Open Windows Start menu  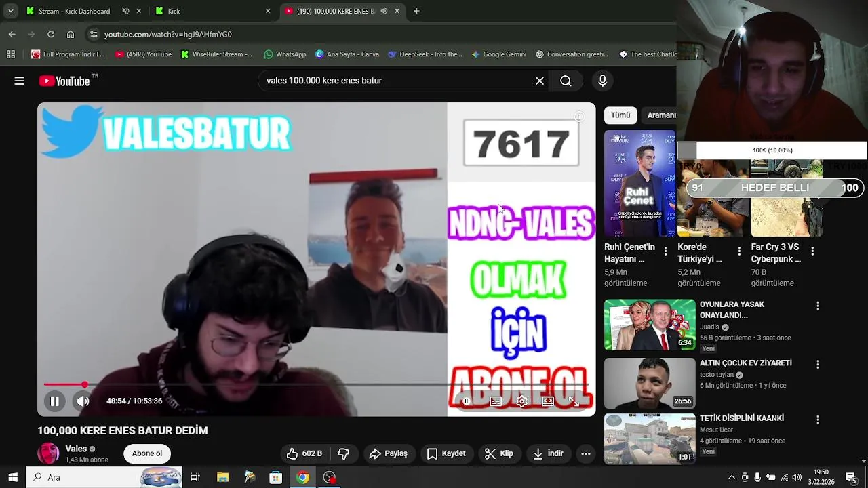click(12, 477)
